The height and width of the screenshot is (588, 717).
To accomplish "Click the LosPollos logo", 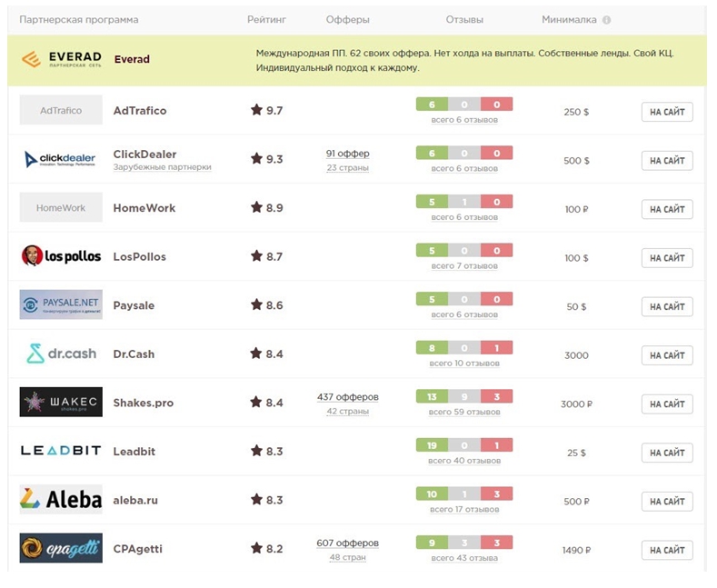I will click(x=61, y=256).
